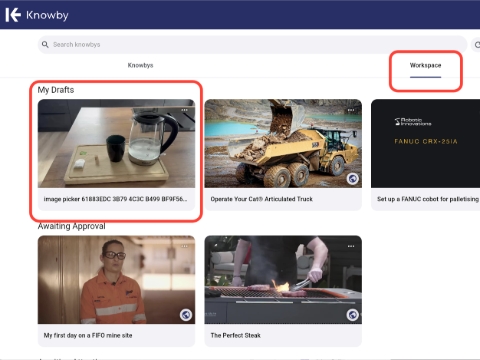Switch to the Workspace tab
The width and height of the screenshot is (480, 360).
point(425,65)
